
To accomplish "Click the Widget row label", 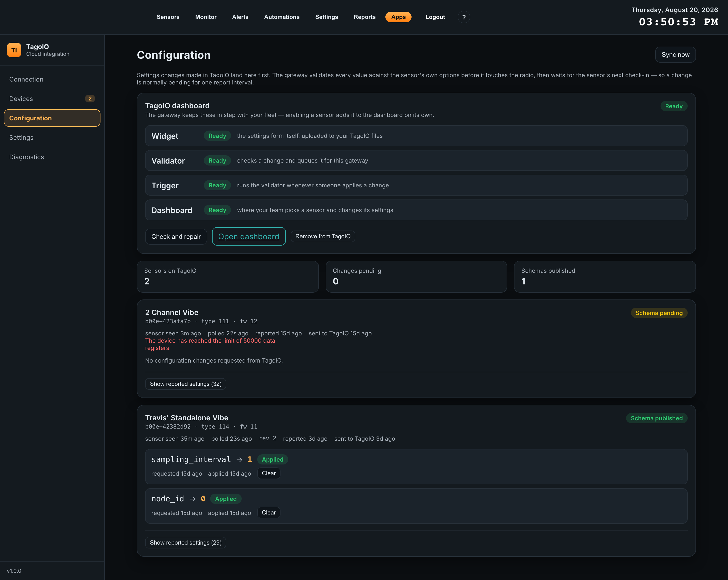I will [x=165, y=136].
